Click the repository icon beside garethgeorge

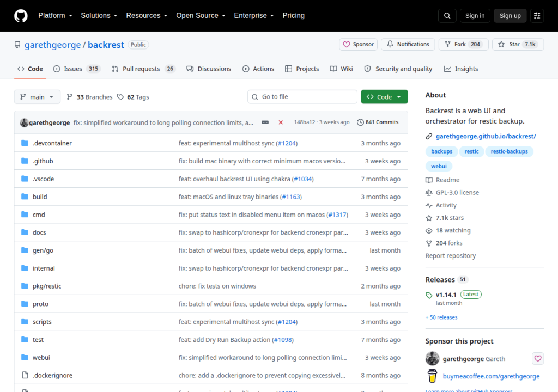17,45
